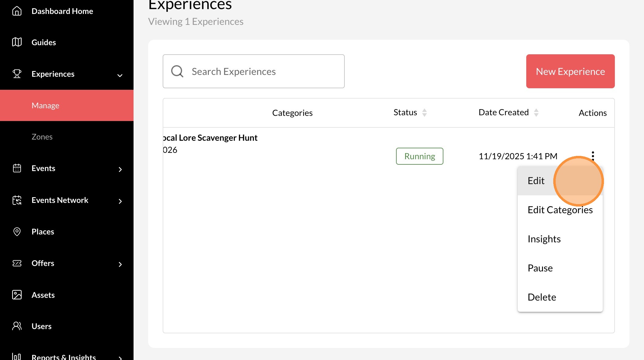Collapse the Experiences sidebar section chevron

pos(120,75)
